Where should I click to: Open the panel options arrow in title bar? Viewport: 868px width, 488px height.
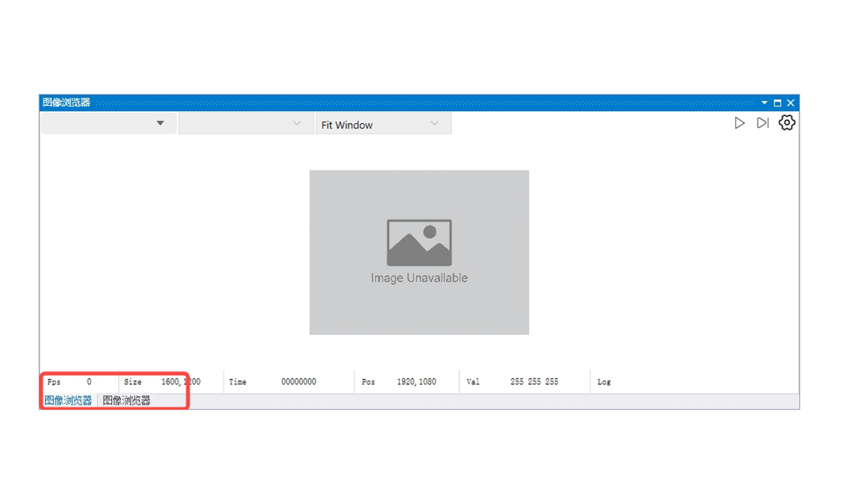[x=764, y=103]
